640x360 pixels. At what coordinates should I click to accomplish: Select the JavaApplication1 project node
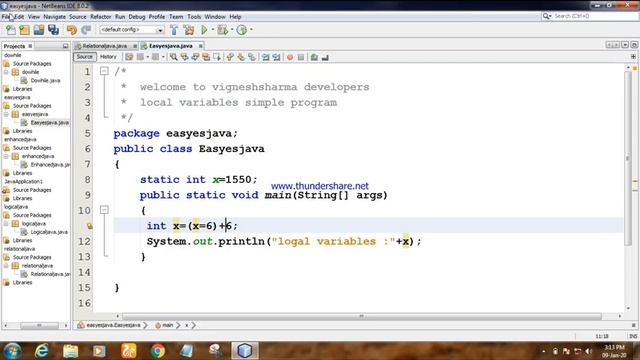23,181
